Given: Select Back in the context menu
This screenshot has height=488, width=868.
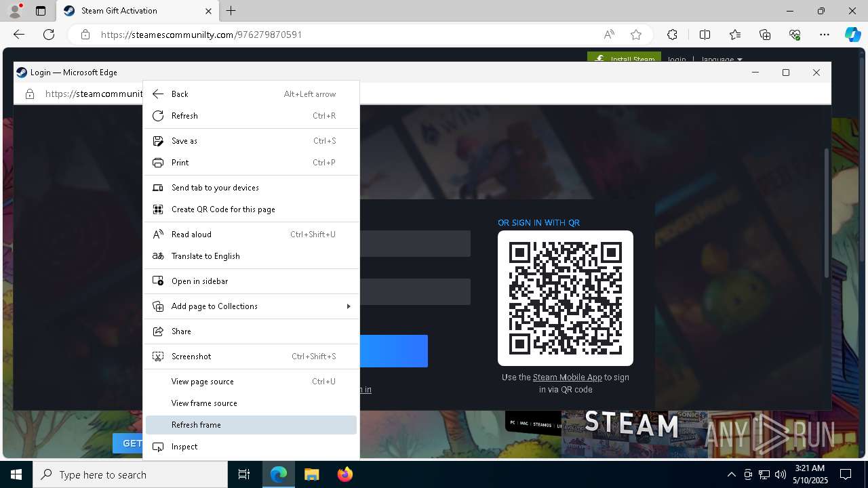Looking at the screenshot, I should pyautogui.click(x=251, y=94).
